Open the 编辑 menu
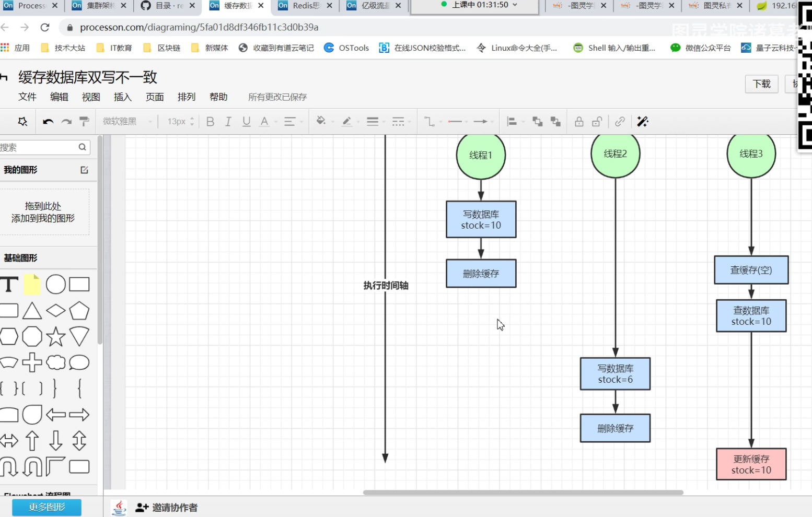The width and height of the screenshot is (812, 517). [x=59, y=97]
